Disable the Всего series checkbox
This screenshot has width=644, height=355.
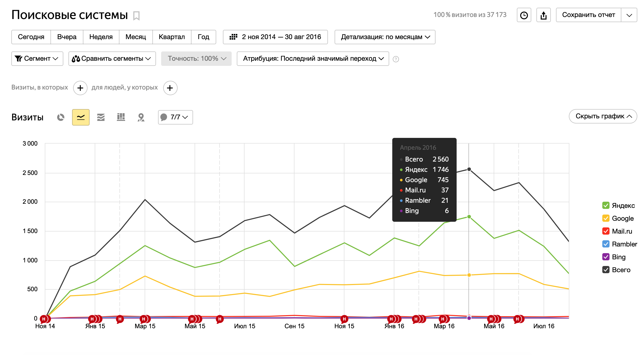pyautogui.click(x=606, y=270)
